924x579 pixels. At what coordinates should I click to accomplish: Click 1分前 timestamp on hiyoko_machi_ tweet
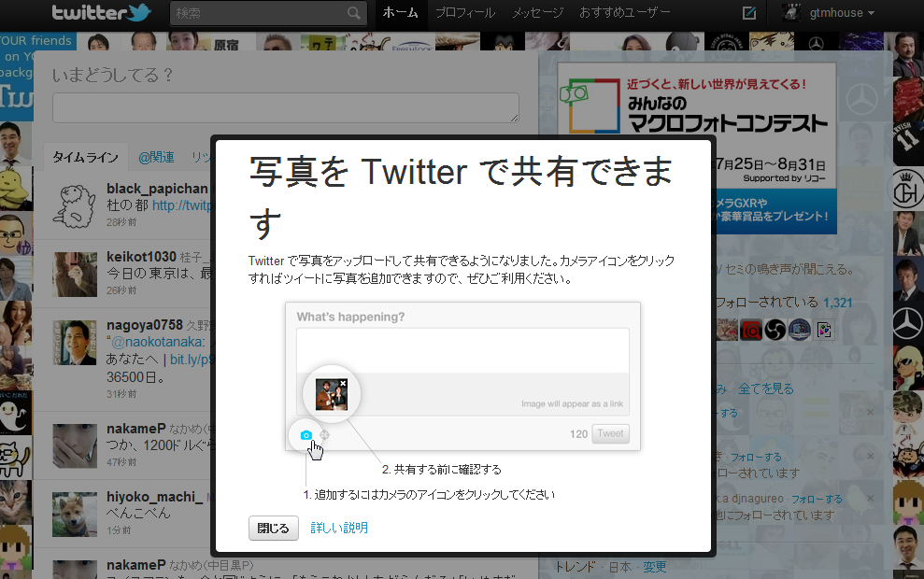coord(119,530)
